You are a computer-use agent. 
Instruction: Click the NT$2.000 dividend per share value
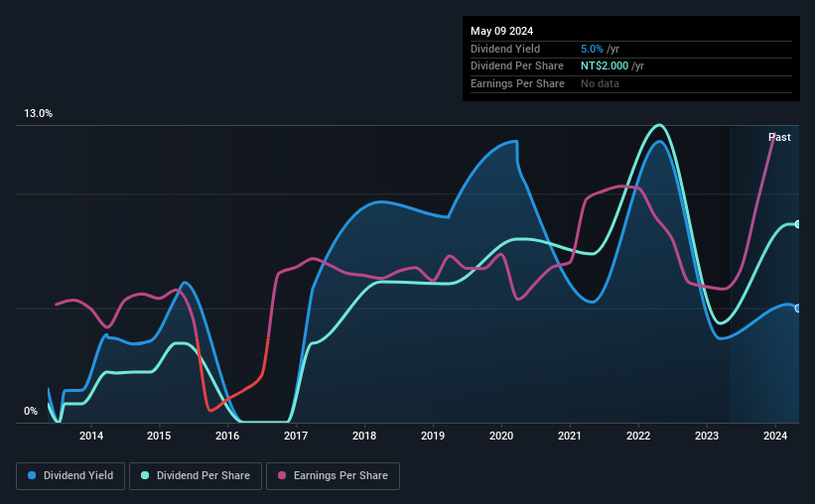pyautogui.click(x=605, y=66)
